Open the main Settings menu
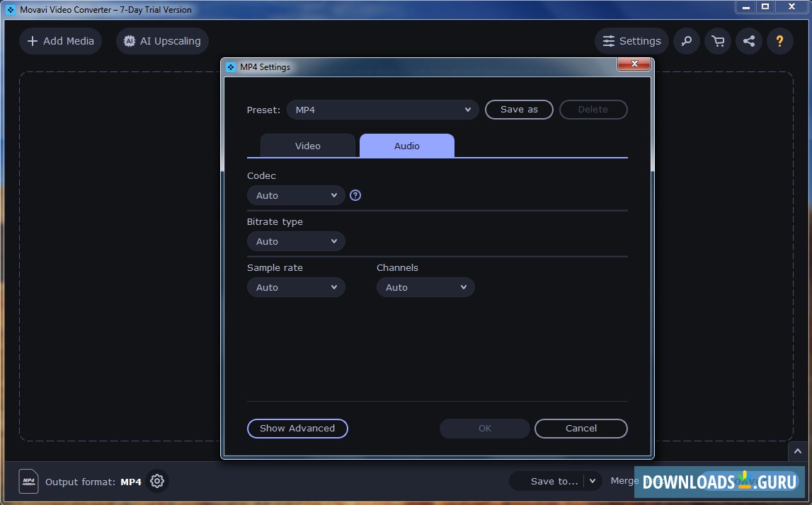Viewport: 812px width, 505px height. (631, 41)
